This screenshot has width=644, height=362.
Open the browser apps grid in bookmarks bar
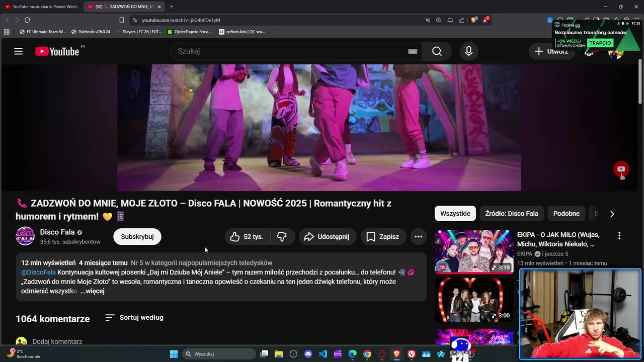(x=7, y=32)
